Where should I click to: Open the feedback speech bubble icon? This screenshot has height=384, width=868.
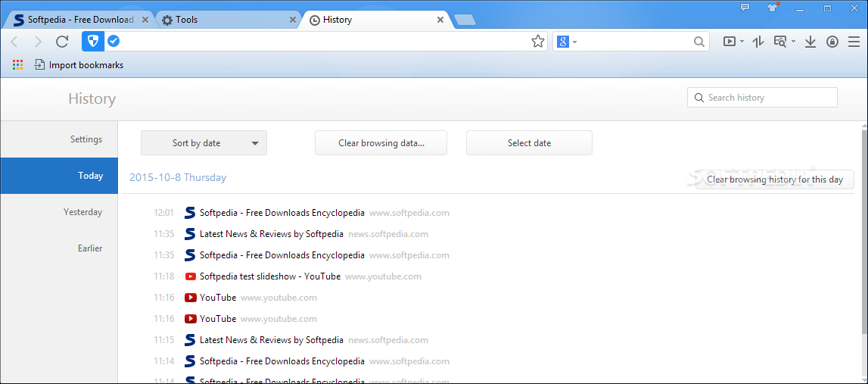pos(745,8)
